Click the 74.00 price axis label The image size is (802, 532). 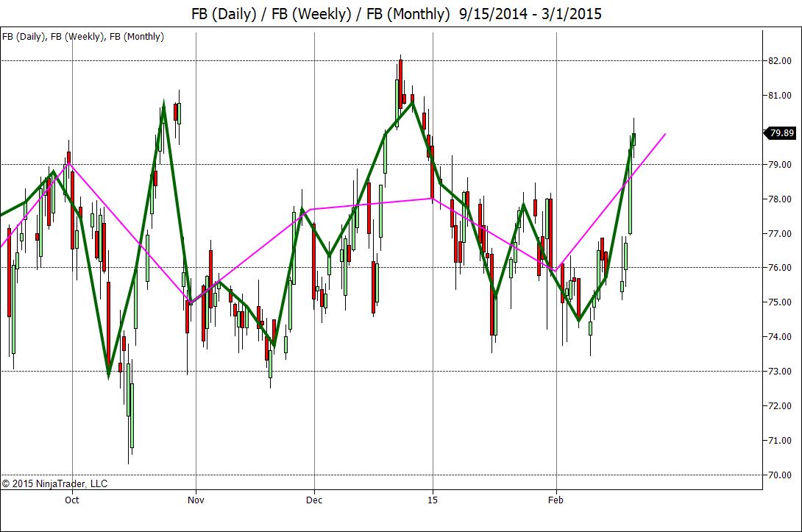point(780,336)
